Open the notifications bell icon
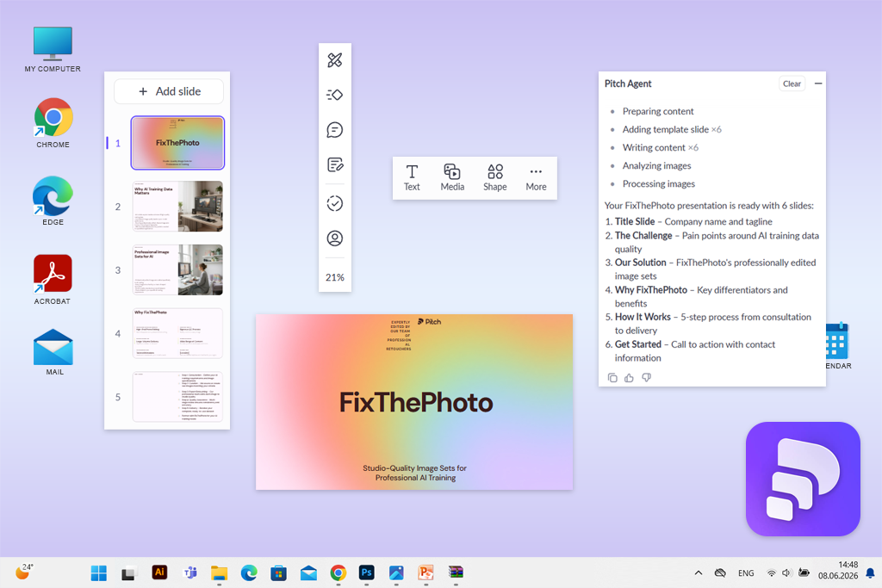Image resolution: width=882 pixels, height=588 pixels. pyautogui.click(x=870, y=573)
